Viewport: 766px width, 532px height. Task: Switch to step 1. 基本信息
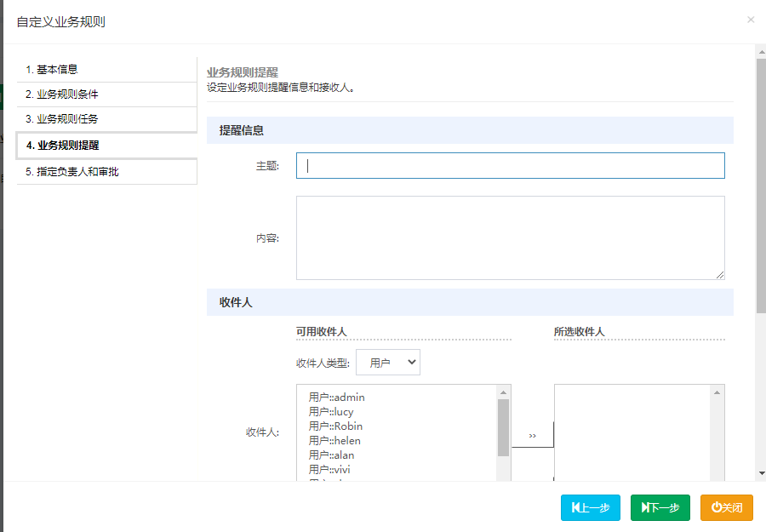click(106, 70)
